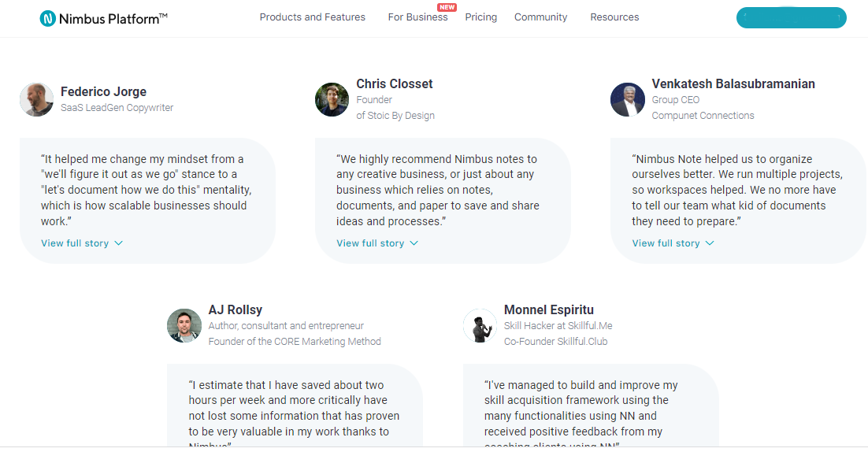This screenshot has width=868, height=452.
Task: Expand Federico Jorge's story chevron
Action: (x=118, y=243)
